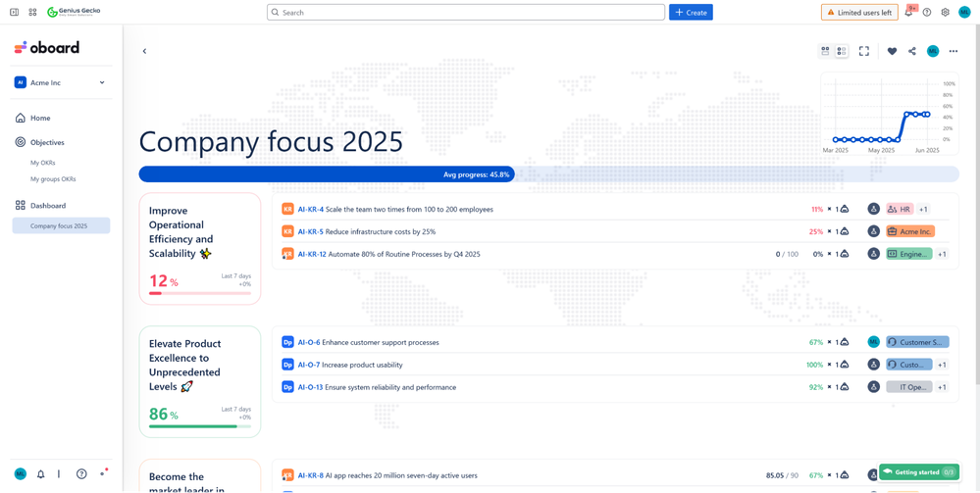Viewport: 980px width, 493px height.
Task: Expand the +1 groups badge on AI-O-7 row
Action: pyautogui.click(x=942, y=365)
